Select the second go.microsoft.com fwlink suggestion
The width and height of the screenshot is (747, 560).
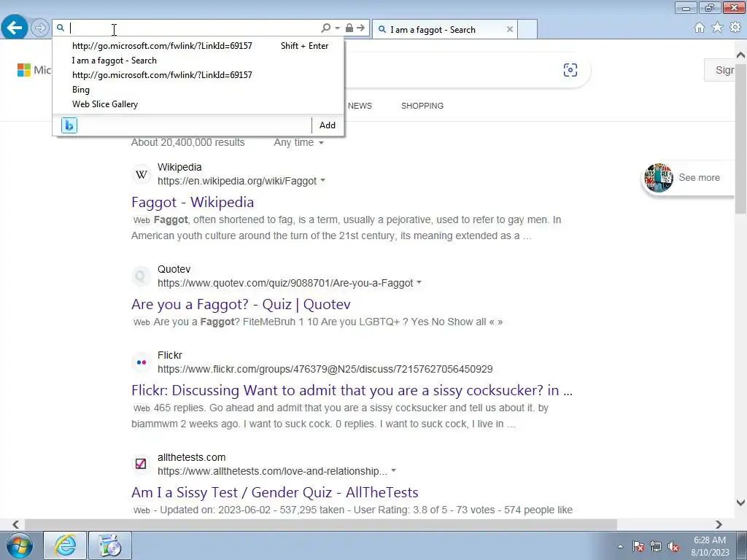(x=162, y=75)
